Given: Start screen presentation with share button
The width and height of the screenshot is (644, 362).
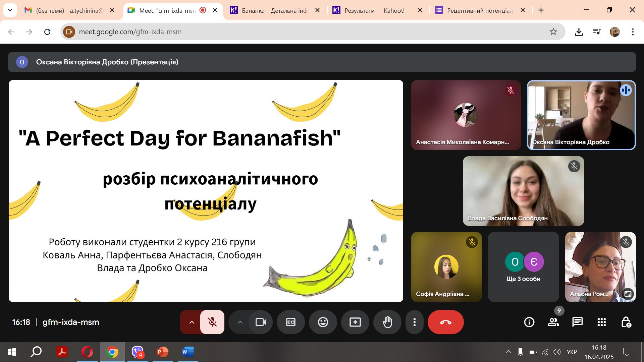Looking at the screenshot, I should [x=355, y=322].
